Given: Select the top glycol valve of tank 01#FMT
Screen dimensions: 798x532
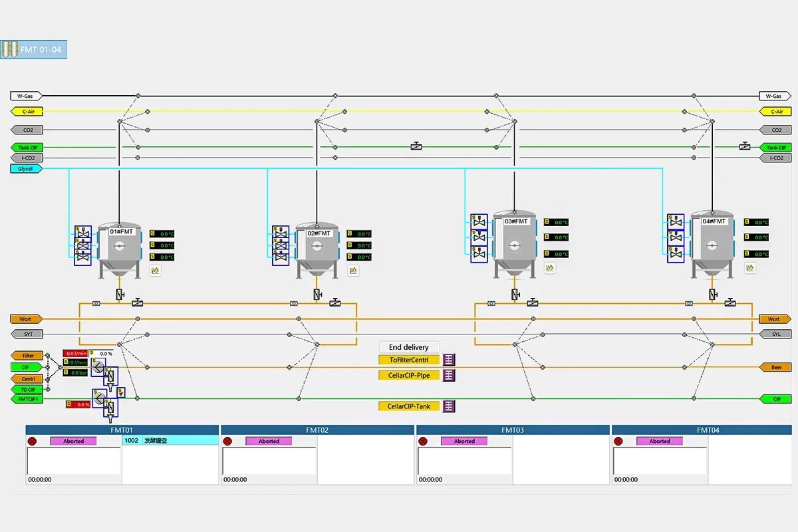Looking at the screenshot, I should pos(82,233).
